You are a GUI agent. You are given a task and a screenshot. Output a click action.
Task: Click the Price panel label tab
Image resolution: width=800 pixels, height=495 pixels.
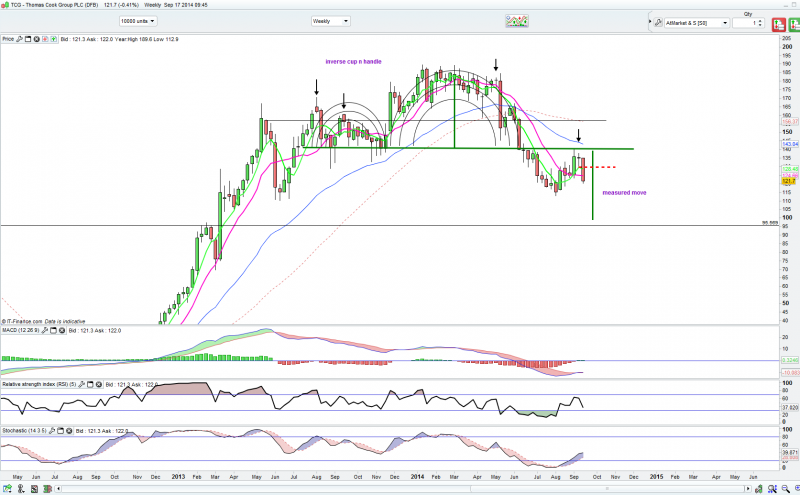(7, 39)
